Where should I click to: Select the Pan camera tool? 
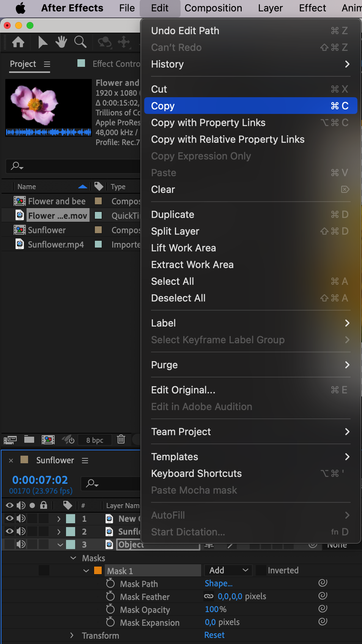[x=124, y=42]
